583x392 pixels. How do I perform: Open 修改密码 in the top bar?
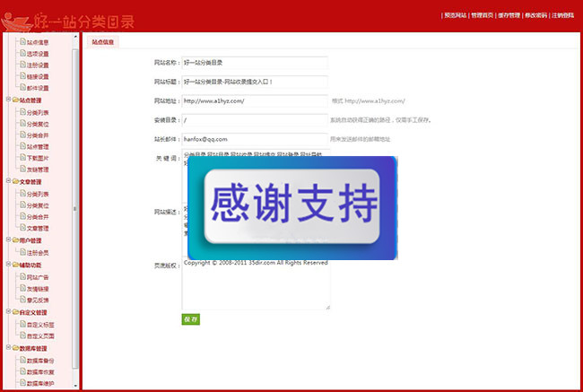pyautogui.click(x=535, y=15)
